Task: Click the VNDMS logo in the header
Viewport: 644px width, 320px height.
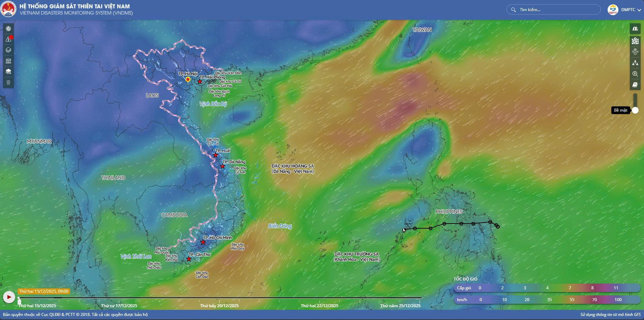Action: click(8, 9)
